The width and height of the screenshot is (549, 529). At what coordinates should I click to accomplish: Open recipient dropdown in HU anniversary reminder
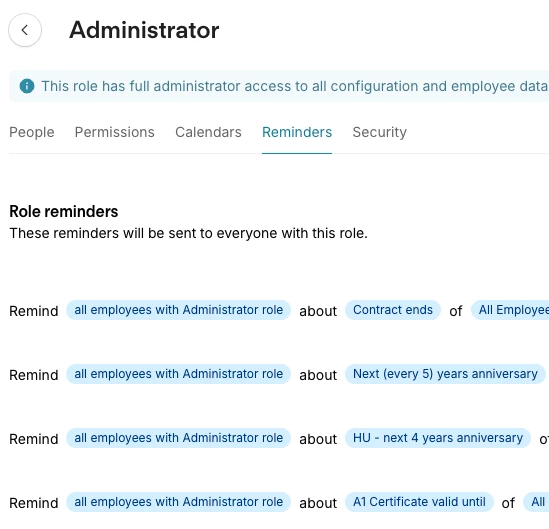[179, 438]
